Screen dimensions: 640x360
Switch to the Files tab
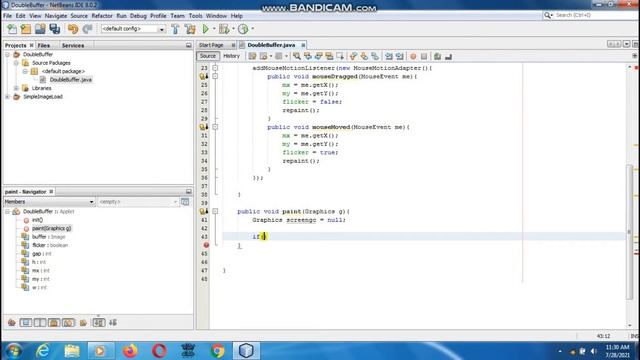(x=44, y=45)
